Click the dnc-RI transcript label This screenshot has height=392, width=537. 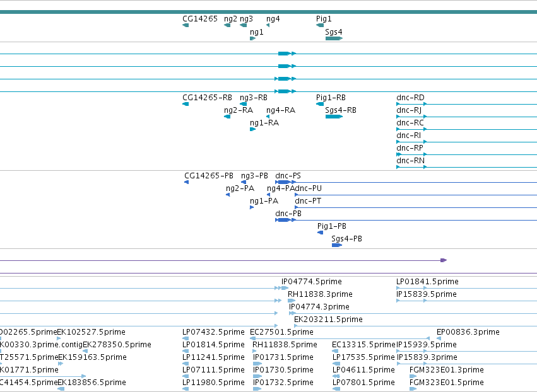pos(408,135)
